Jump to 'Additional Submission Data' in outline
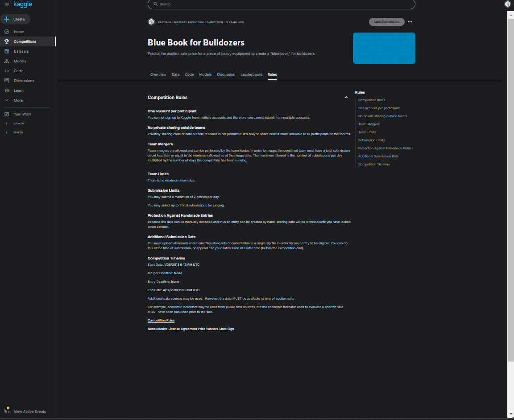Image resolution: width=514 pixels, height=420 pixels. pos(378,156)
